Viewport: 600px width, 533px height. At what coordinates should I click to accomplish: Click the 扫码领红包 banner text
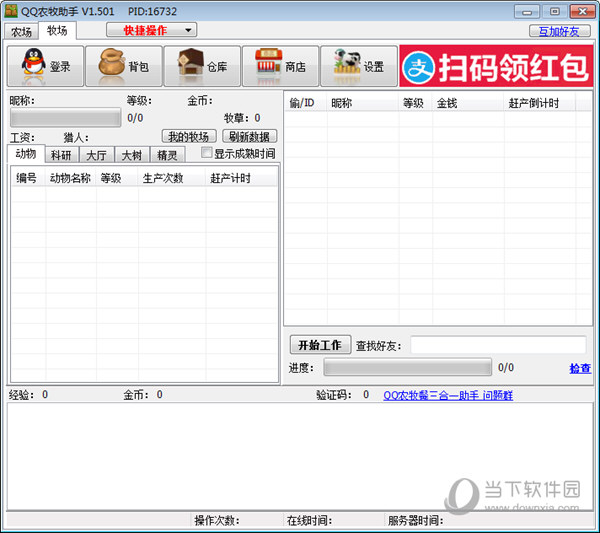514,67
